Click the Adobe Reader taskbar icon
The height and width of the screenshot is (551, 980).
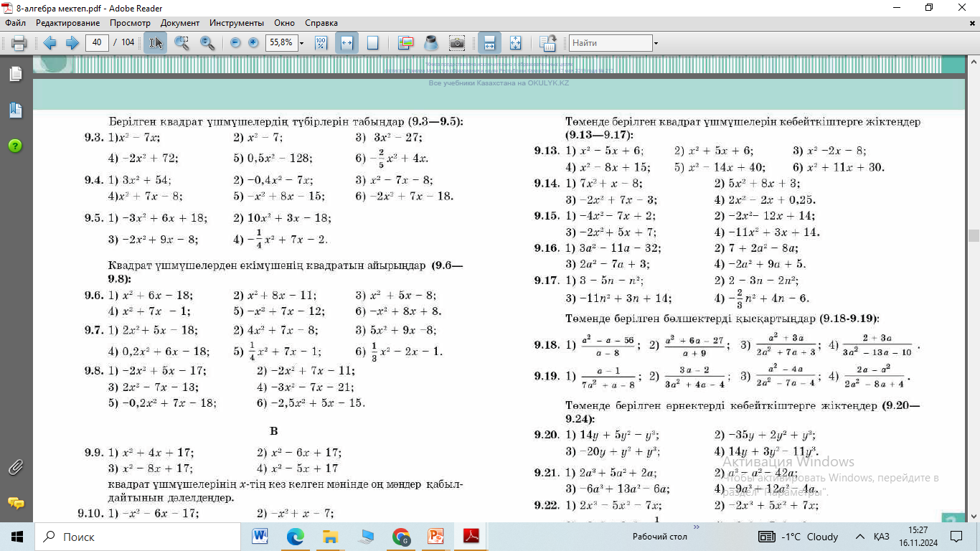point(471,537)
